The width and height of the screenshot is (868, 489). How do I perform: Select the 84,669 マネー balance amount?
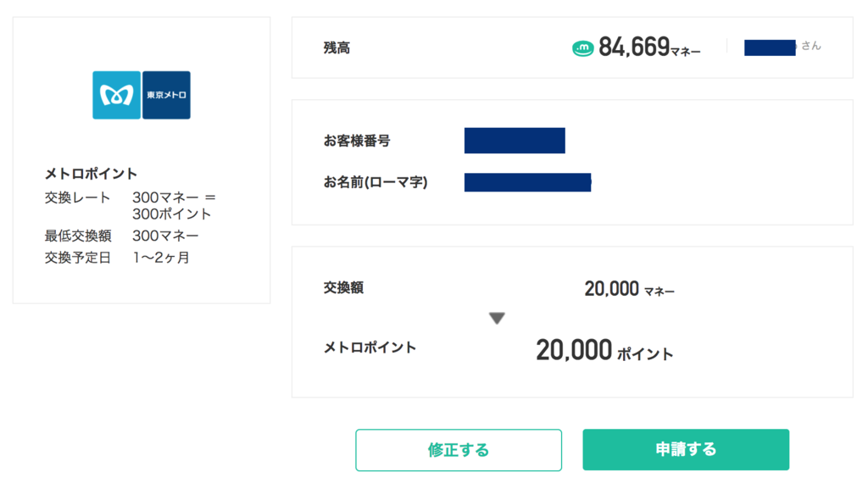(x=649, y=47)
